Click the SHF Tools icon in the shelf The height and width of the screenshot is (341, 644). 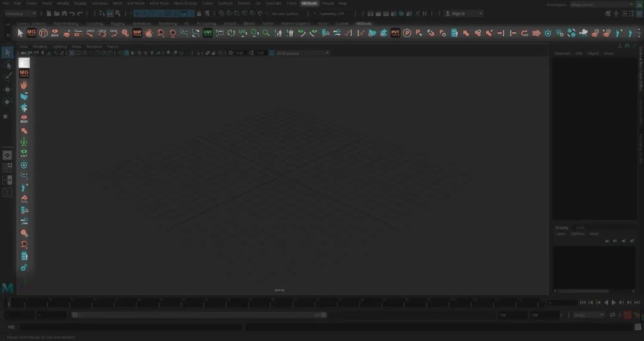pos(137,33)
